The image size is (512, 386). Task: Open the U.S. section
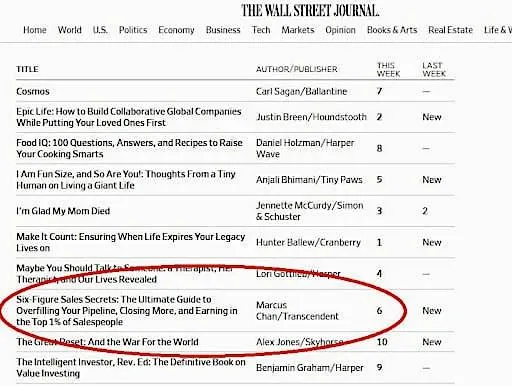(x=100, y=30)
